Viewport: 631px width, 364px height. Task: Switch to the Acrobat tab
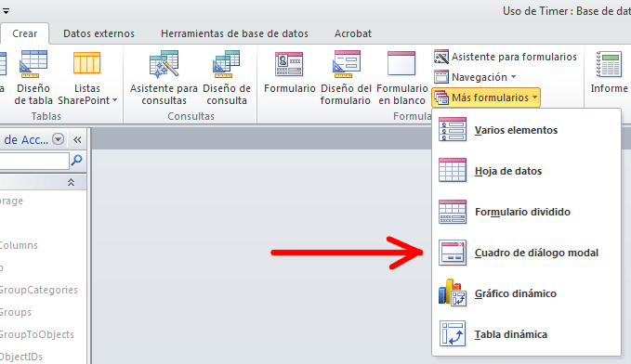[353, 33]
